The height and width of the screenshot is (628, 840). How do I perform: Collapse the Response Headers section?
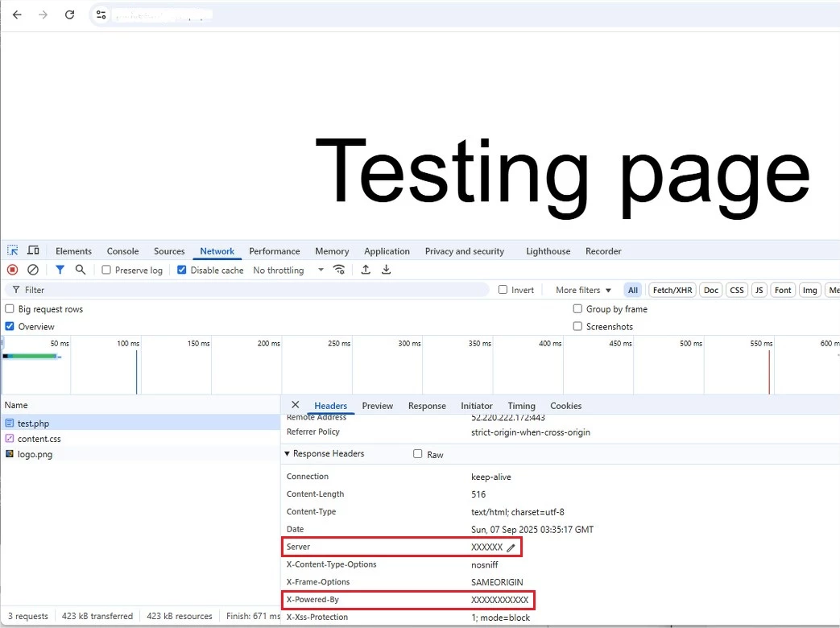tap(288, 453)
